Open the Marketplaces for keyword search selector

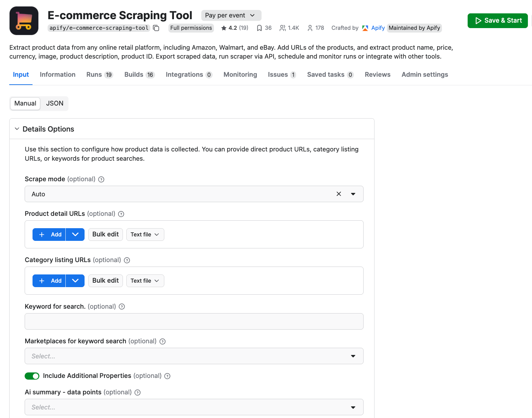[194, 356]
